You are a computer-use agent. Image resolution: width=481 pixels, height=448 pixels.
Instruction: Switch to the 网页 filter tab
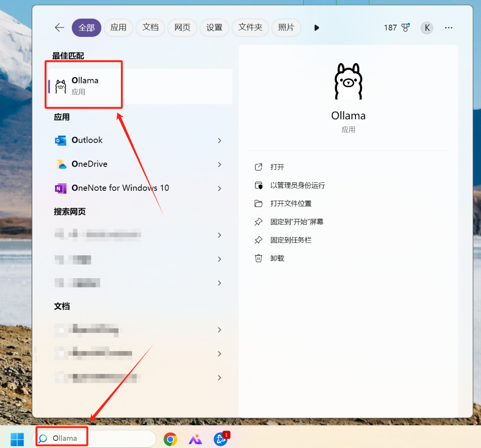click(x=182, y=28)
